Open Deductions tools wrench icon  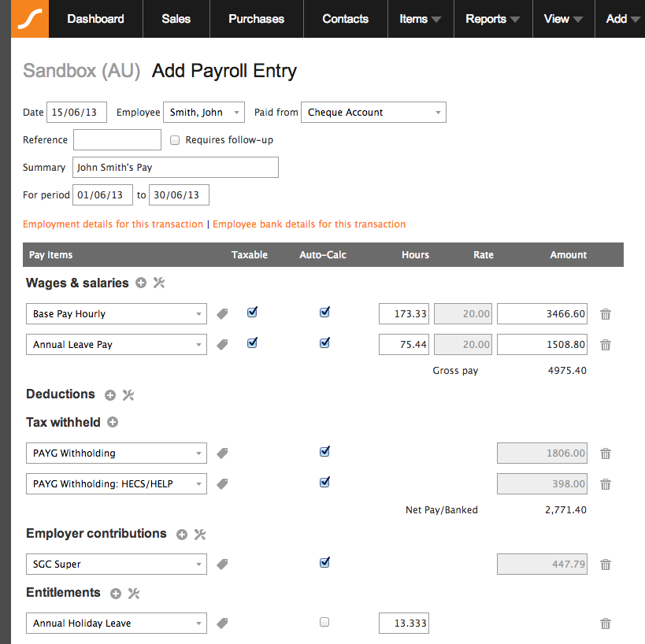(x=128, y=395)
